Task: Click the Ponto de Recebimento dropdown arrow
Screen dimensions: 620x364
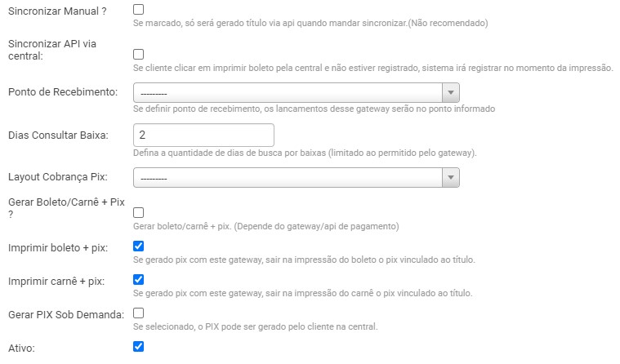Action: [451, 92]
